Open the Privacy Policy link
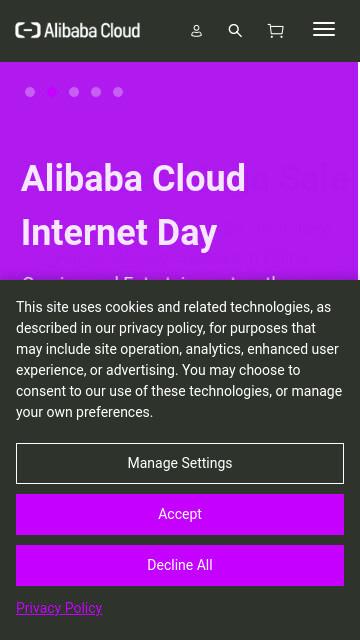Image resolution: width=360 pixels, height=640 pixels. click(59, 608)
